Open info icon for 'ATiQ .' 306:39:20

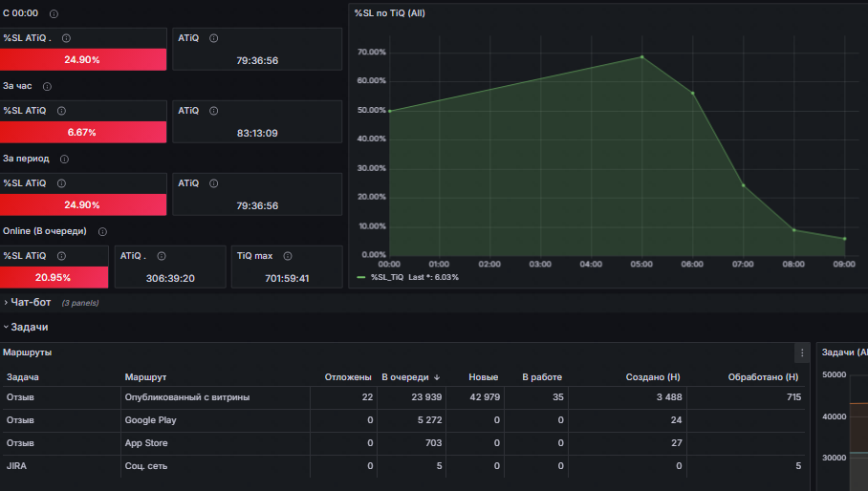(162, 256)
